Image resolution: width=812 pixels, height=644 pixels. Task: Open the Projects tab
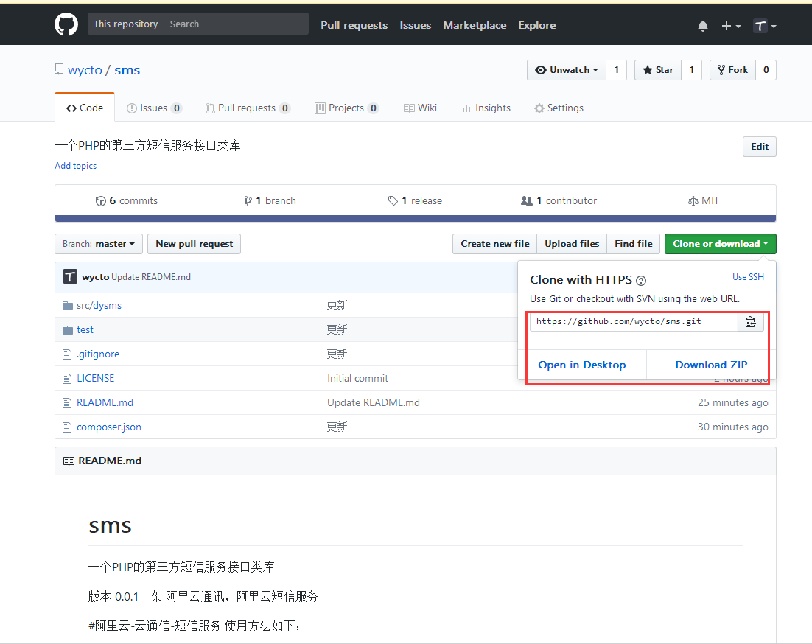tap(346, 108)
